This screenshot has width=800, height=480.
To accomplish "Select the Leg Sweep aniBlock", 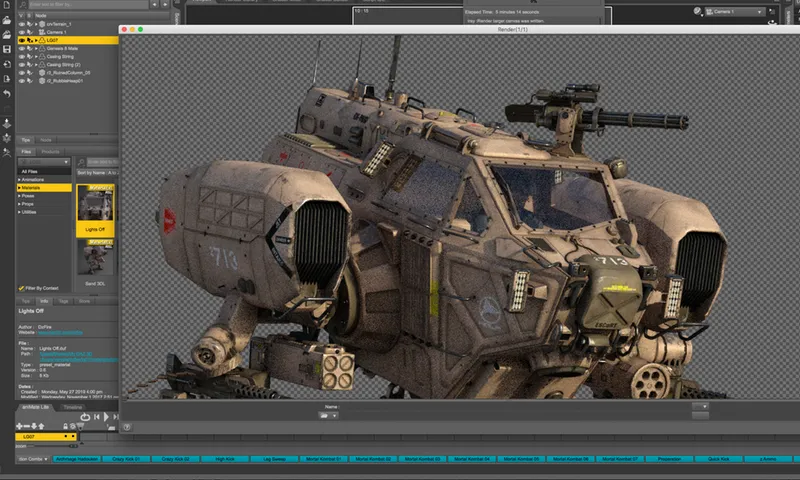I will [274, 459].
